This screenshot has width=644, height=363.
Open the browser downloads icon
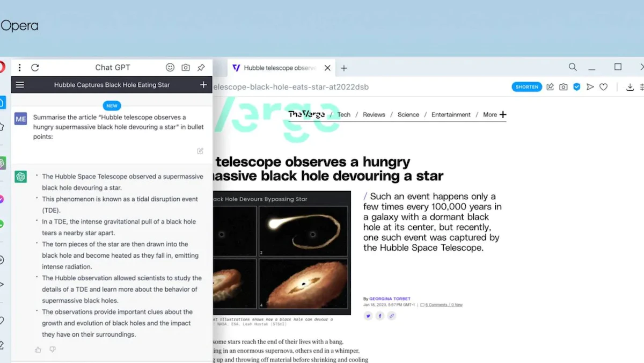coord(630,87)
